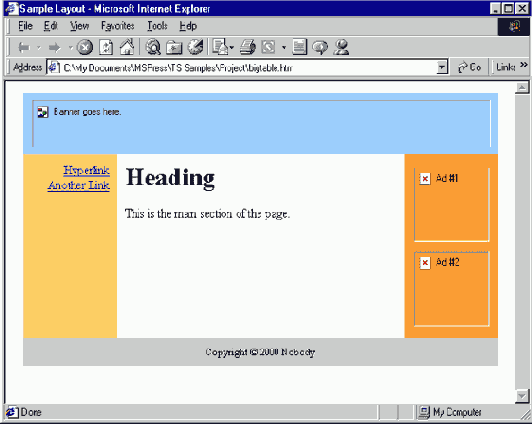Open the Search pane icon
Viewport: 532px width, 424px height.
click(x=153, y=47)
